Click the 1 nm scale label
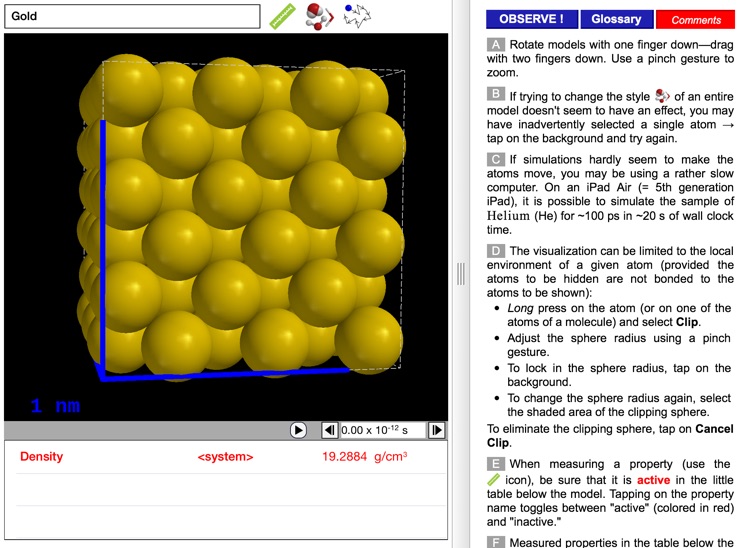The height and width of the screenshot is (548, 750). coord(55,406)
